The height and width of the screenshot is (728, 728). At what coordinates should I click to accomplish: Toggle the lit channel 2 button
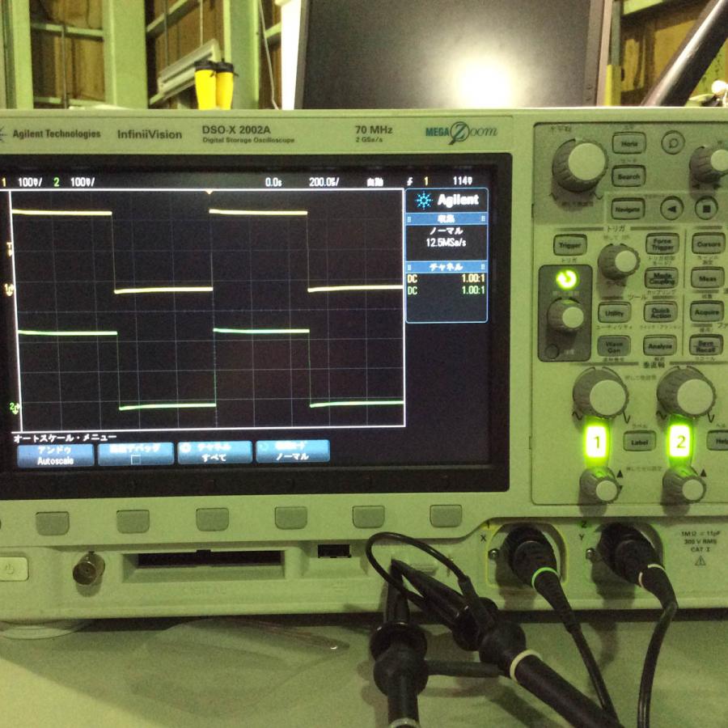pyautogui.click(x=679, y=441)
